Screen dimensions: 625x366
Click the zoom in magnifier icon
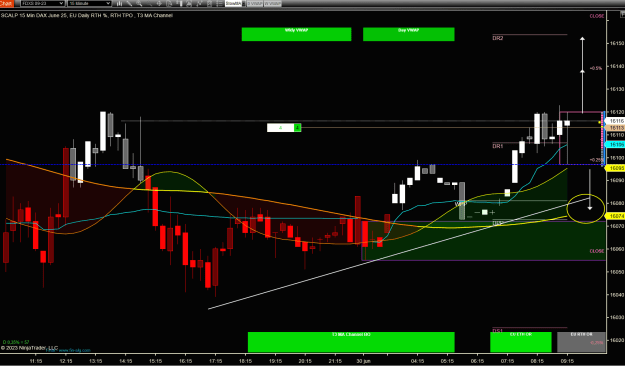[139, 3]
